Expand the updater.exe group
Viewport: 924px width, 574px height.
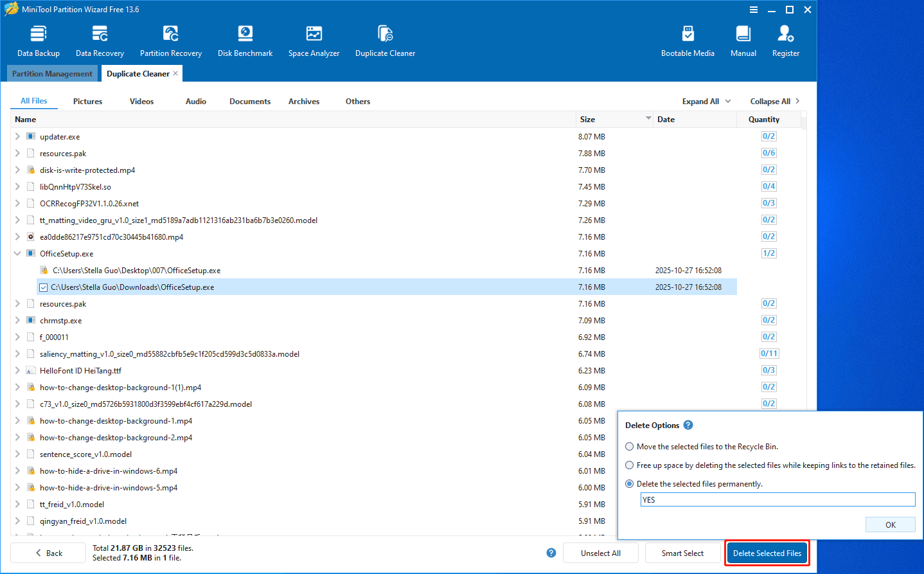(17, 136)
